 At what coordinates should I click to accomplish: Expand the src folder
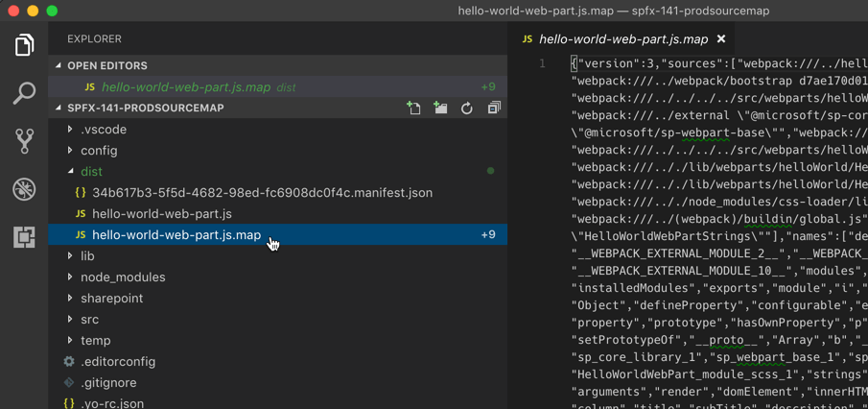70,319
